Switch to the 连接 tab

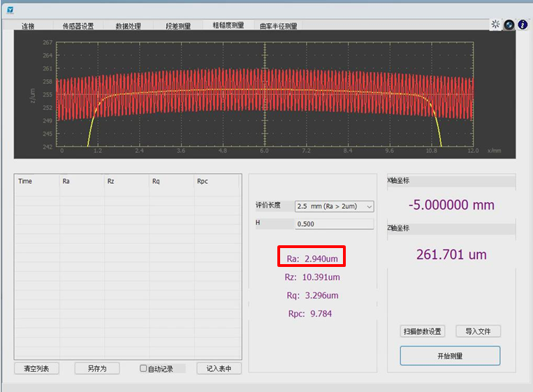(x=28, y=27)
